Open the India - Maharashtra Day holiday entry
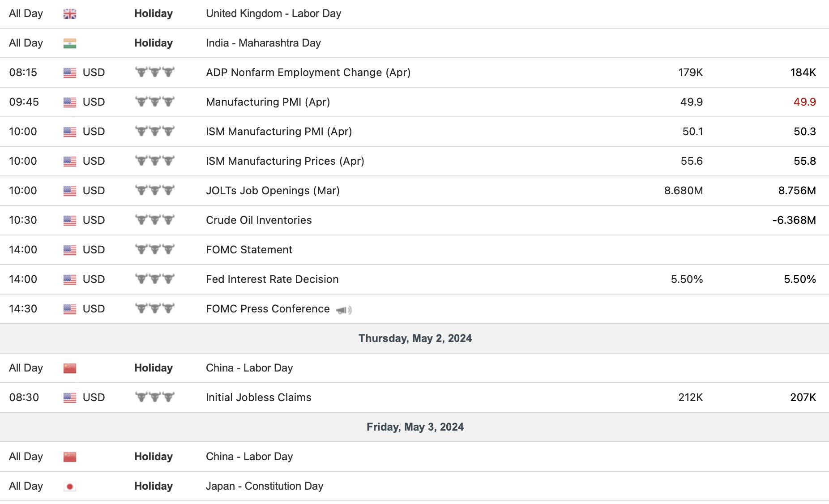 click(x=263, y=43)
